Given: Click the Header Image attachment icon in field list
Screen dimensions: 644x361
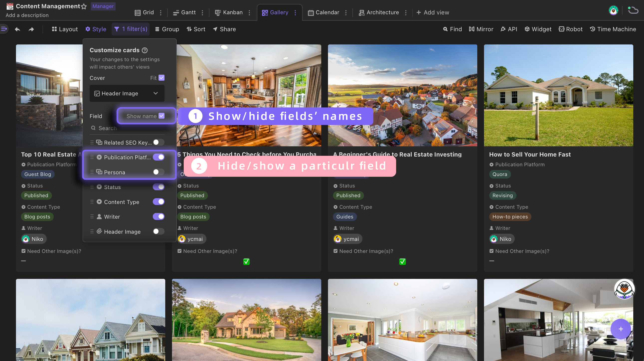Looking at the screenshot, I should (99, 231).
